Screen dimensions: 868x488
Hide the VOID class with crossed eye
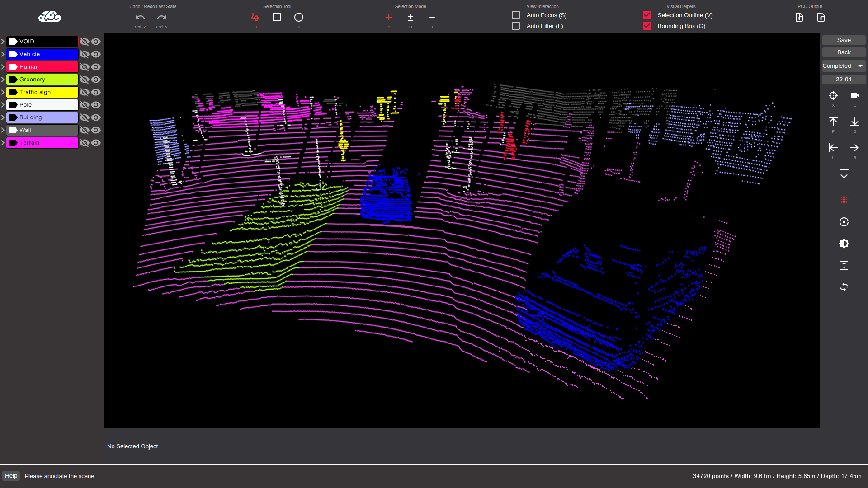pos(85,42)
